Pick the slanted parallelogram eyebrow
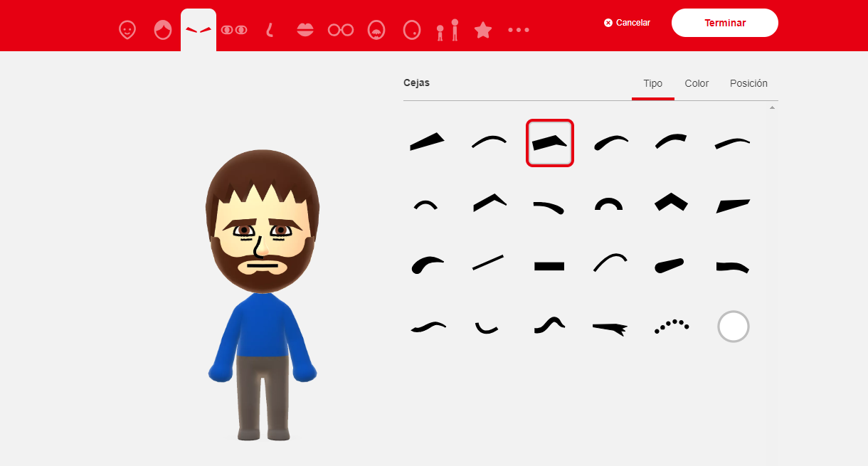The width and height of the screenshot is (868, 466). (734, 205)
